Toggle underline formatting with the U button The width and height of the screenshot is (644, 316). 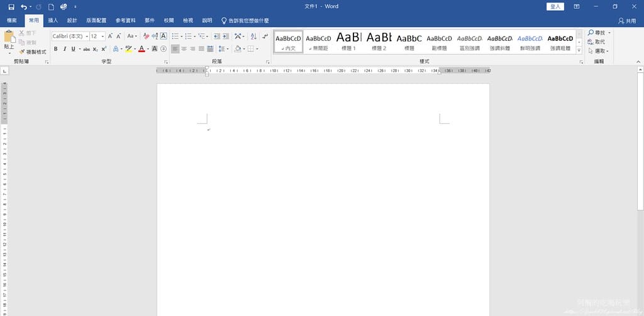click(73, 49)
